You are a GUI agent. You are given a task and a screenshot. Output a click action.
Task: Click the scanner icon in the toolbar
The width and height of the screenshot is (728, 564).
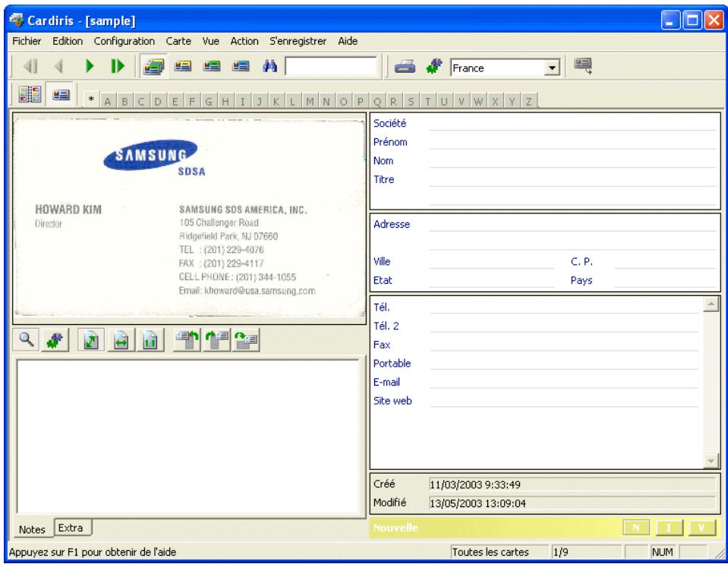[x=405, y=66]
